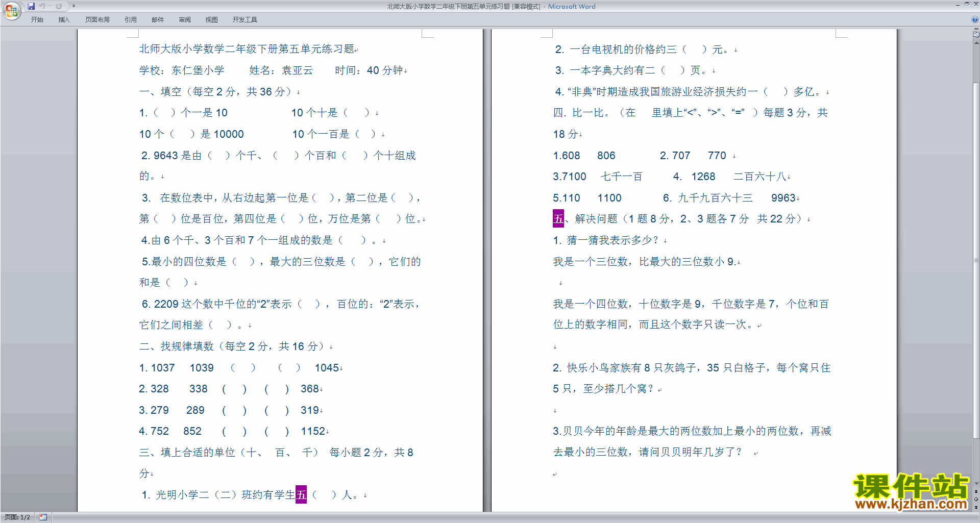Click the vertical scrollbar thumb
The image size is (980, 523).
pos(976,260)
